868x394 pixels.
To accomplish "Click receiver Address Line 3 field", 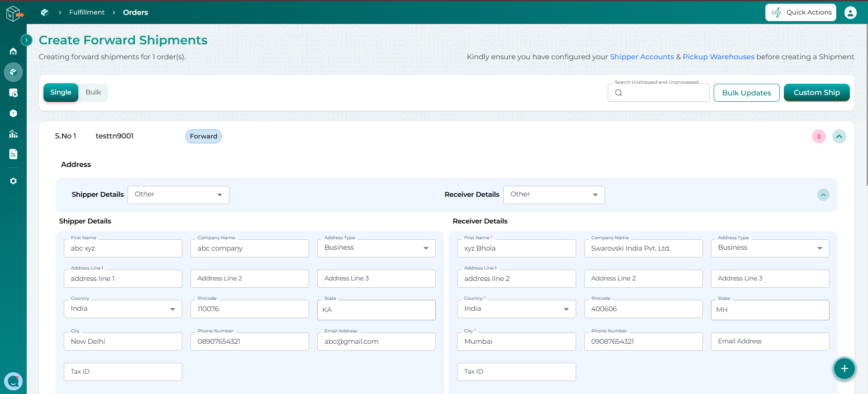I will pos(770,279).
